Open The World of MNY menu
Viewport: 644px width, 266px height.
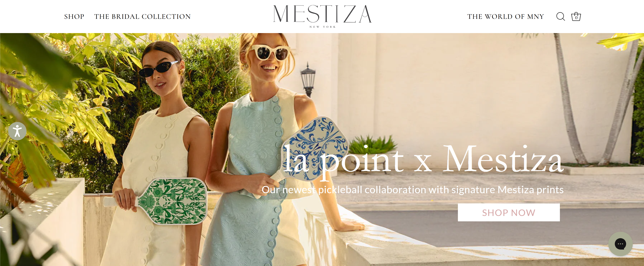[505, 16]
